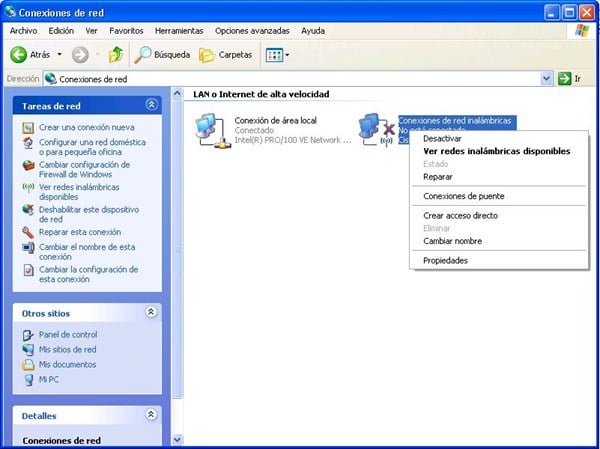Screen dimensions: 600x449
Task: Collapse the Tareas de red panel
Action: click(x=151, y=104)
